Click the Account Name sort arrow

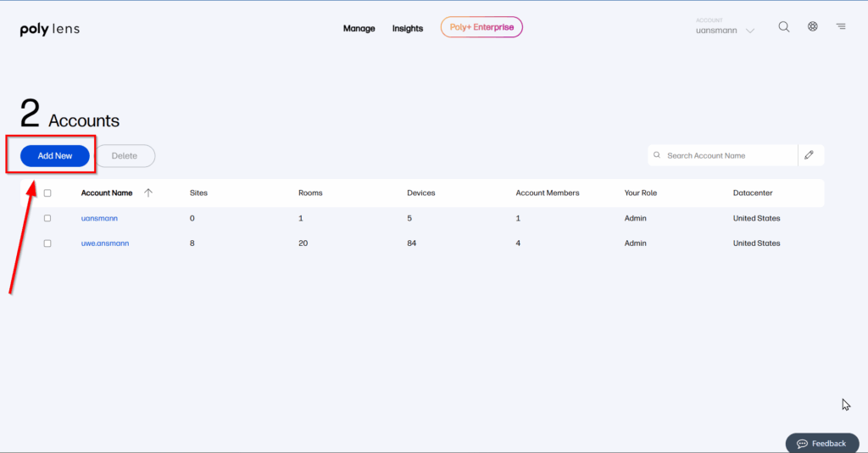coord(148,193)
